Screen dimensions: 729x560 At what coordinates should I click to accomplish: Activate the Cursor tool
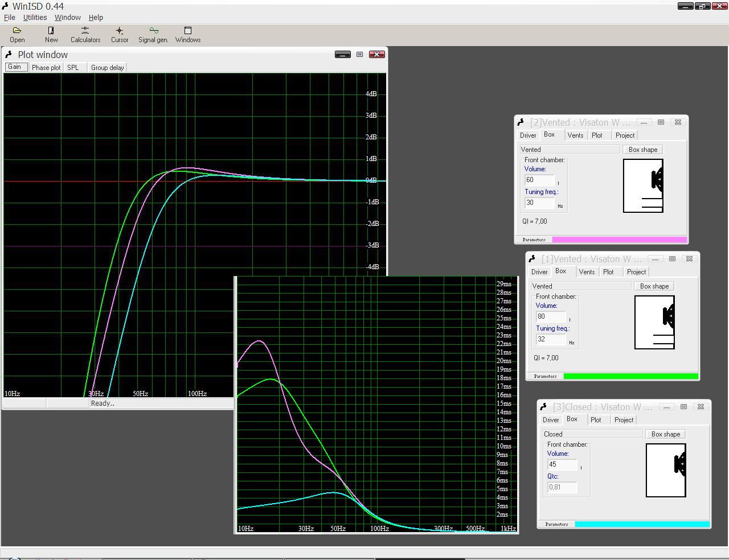120,34
